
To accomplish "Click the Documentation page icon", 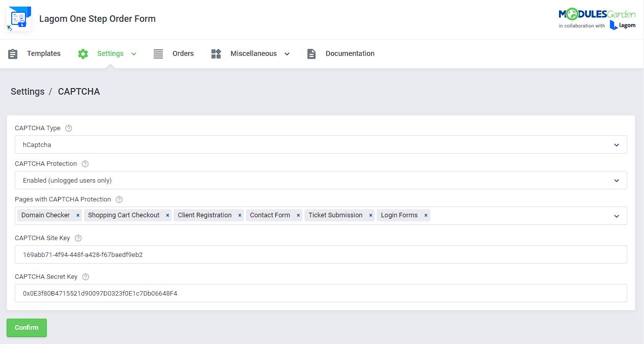I will coord(311,53).
